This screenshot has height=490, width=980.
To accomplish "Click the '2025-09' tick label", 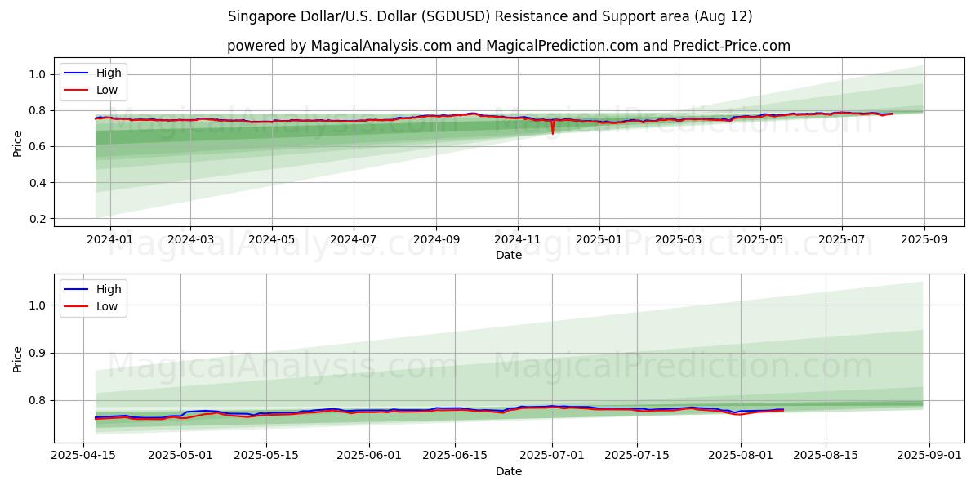I will [924, 240].
